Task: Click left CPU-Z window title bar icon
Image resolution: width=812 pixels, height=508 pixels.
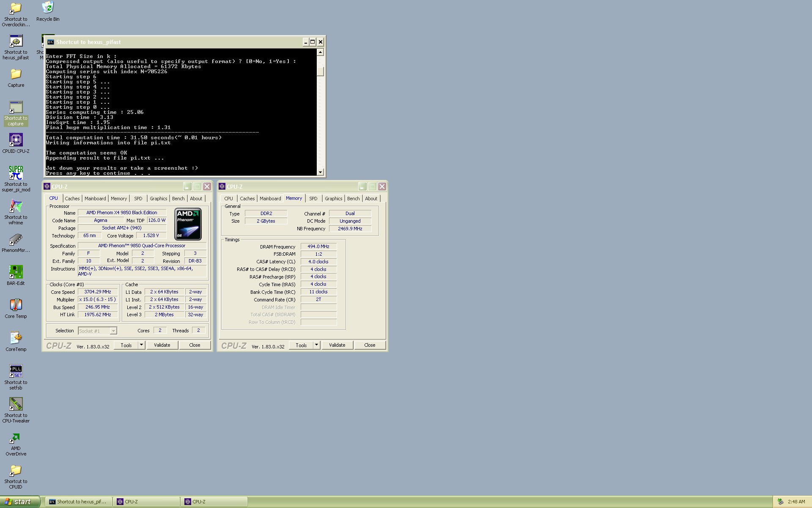Action: click(x=47, y=186)
